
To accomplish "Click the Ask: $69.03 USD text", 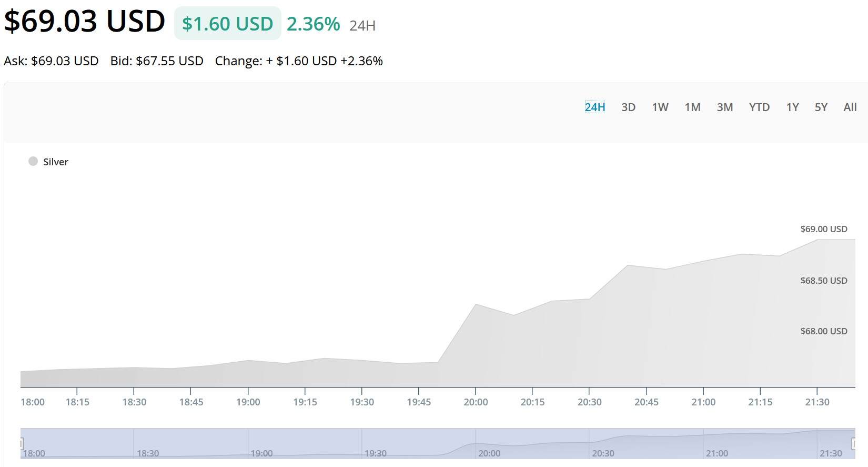I will pyautogui.click(x=51, y=61).
